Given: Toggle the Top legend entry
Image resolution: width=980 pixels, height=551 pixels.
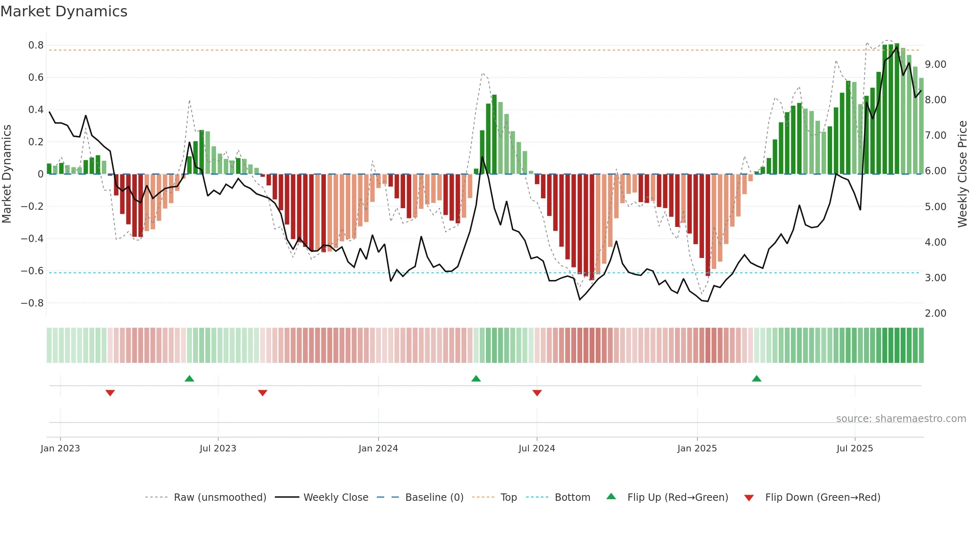Looking at the screenshot, I should 494,497.
